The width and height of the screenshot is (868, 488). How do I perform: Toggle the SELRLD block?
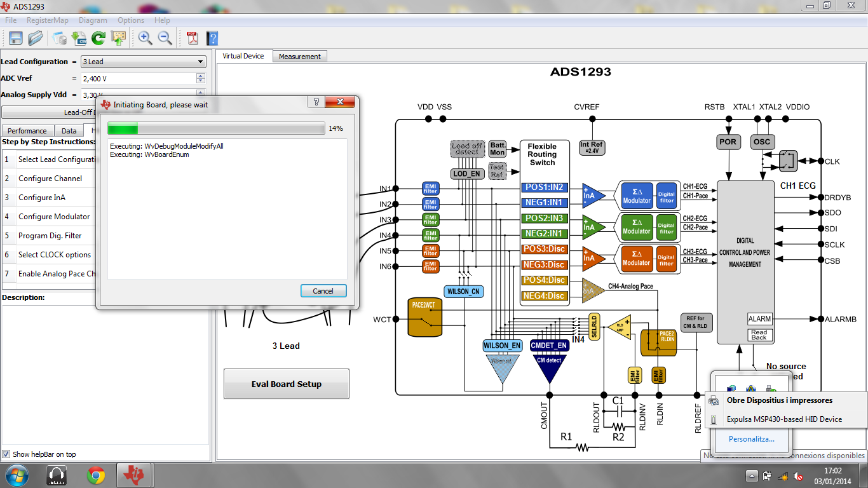(x=594, y=327)
